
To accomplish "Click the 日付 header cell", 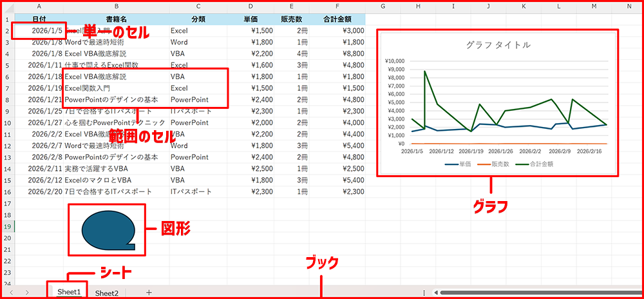I will [39, 19].
